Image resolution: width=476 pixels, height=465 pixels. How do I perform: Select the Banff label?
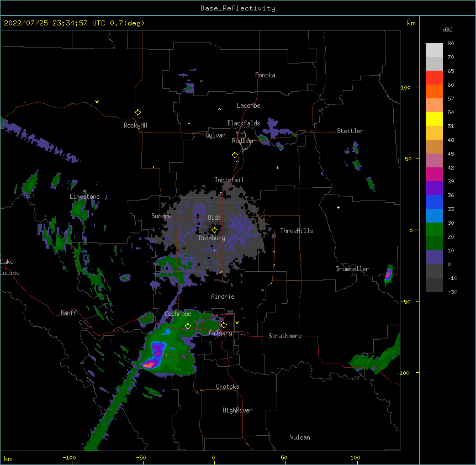pyautogui.click(x=68, y=313)
